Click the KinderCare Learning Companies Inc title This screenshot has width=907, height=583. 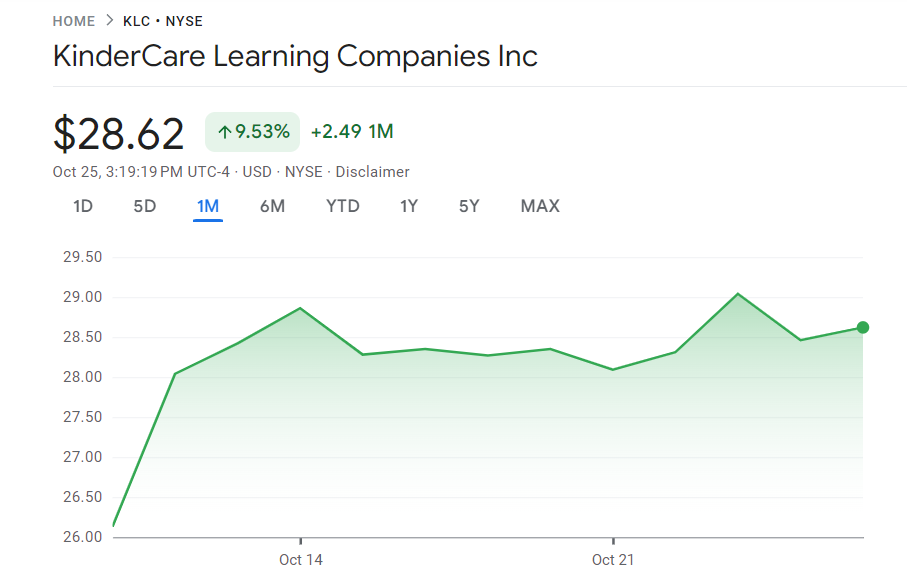click(x=295, y=56)
